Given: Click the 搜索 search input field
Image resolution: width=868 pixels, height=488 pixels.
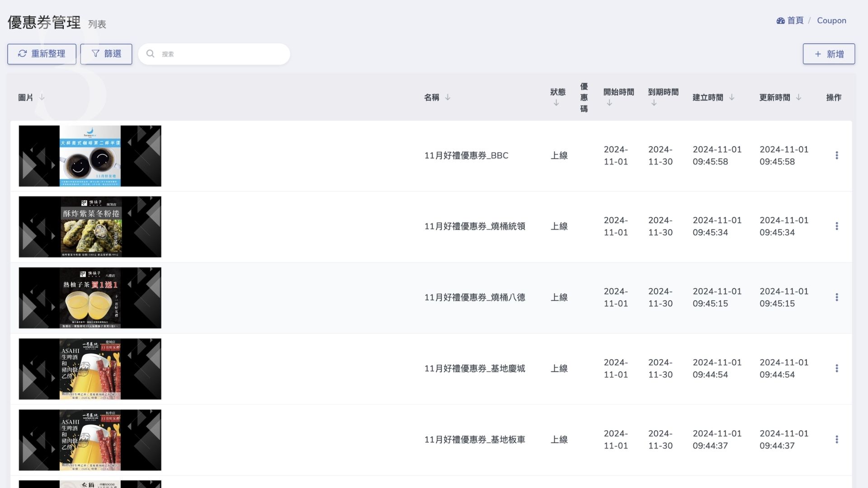Looking at the screenshot, I should coord(214,54).
